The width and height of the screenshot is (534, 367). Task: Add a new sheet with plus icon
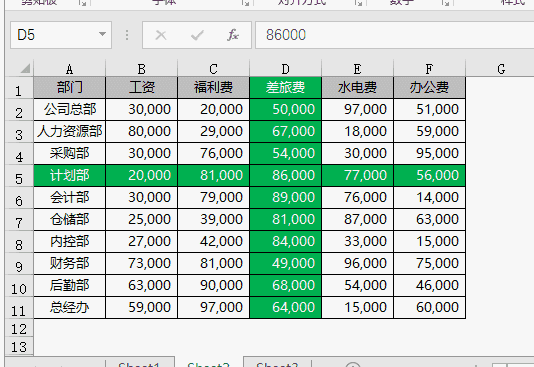tap(353, 364)
